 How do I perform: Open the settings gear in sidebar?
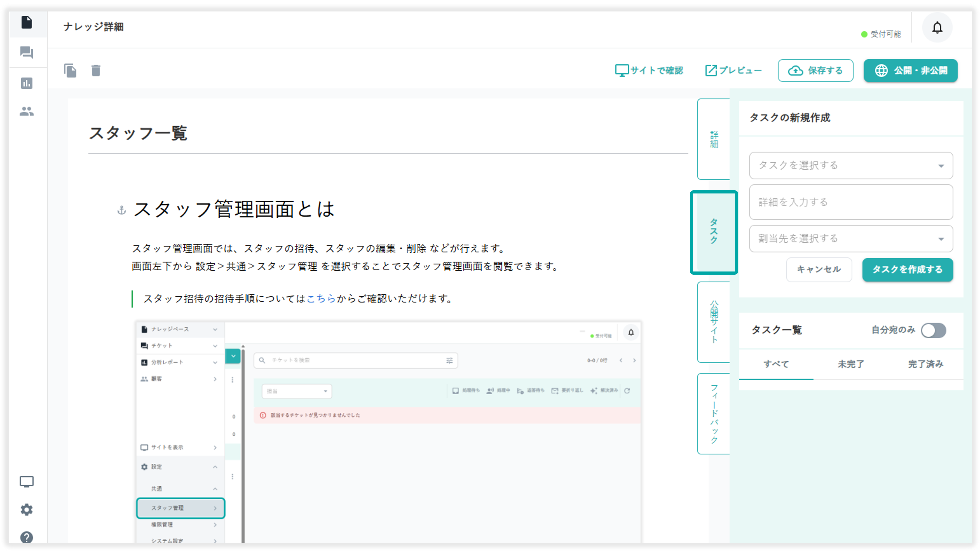(27, 510)
